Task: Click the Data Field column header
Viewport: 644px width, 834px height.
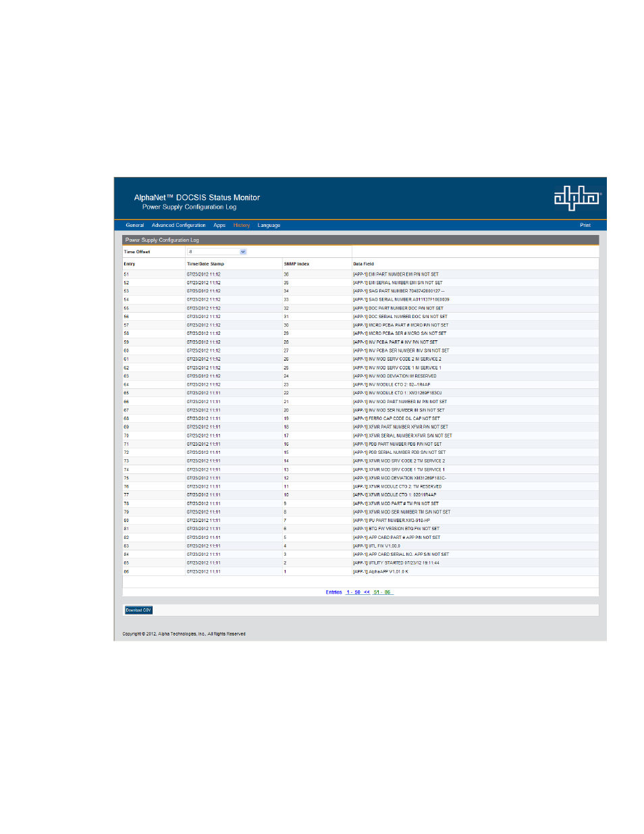Action: (x=363, y=264)
